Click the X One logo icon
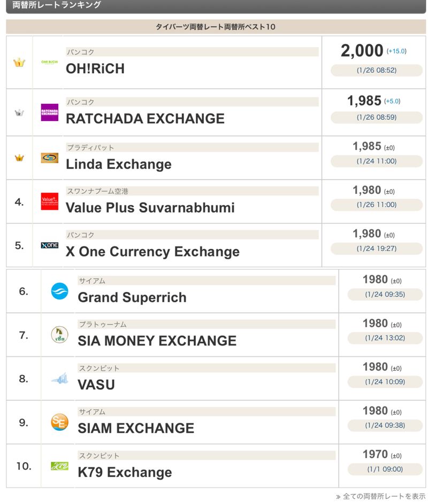Screen dimensions: 428x504 [49, 245]
